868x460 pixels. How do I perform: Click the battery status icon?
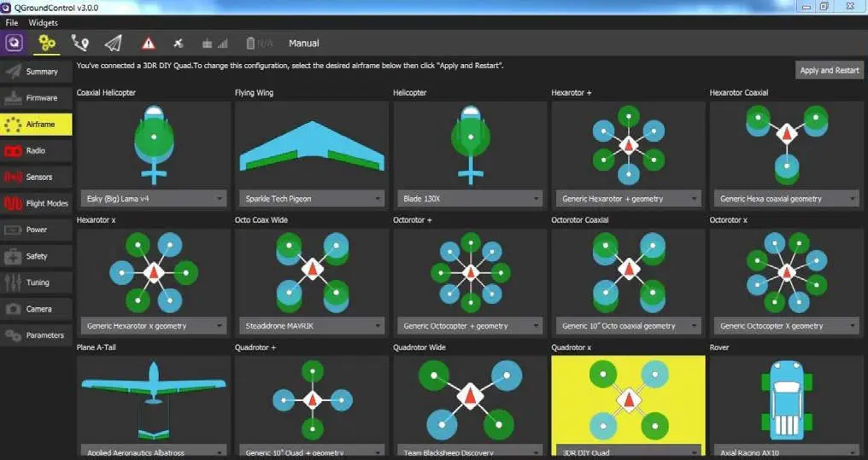tap(259, 44)
